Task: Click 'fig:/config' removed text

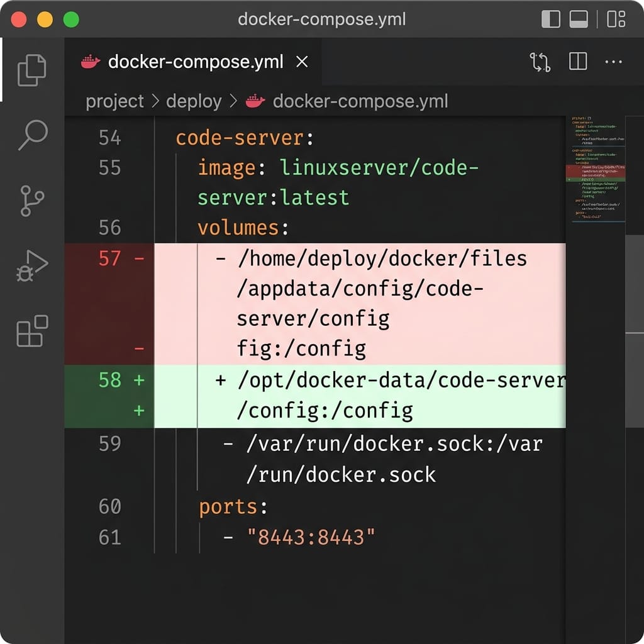Action: [x=301, y=349]
